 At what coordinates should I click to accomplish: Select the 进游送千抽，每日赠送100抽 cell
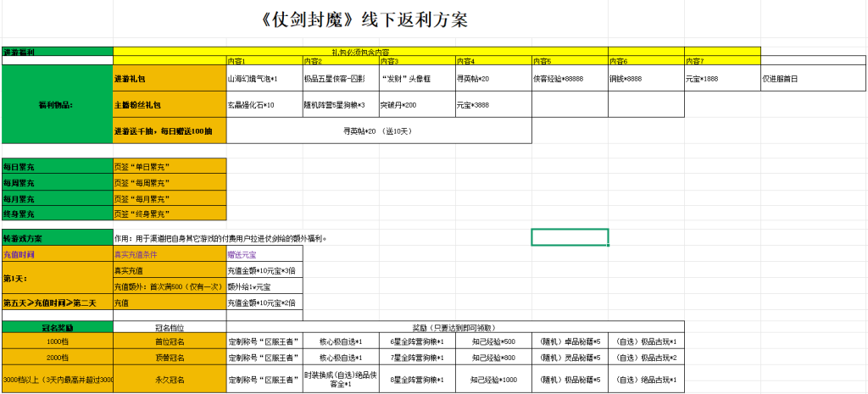tap(170, 131)
